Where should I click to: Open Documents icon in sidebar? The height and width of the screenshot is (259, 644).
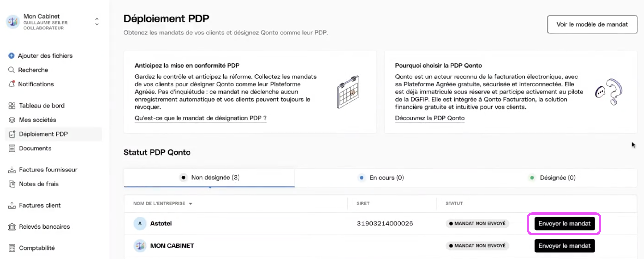click(x=12, y=148)
